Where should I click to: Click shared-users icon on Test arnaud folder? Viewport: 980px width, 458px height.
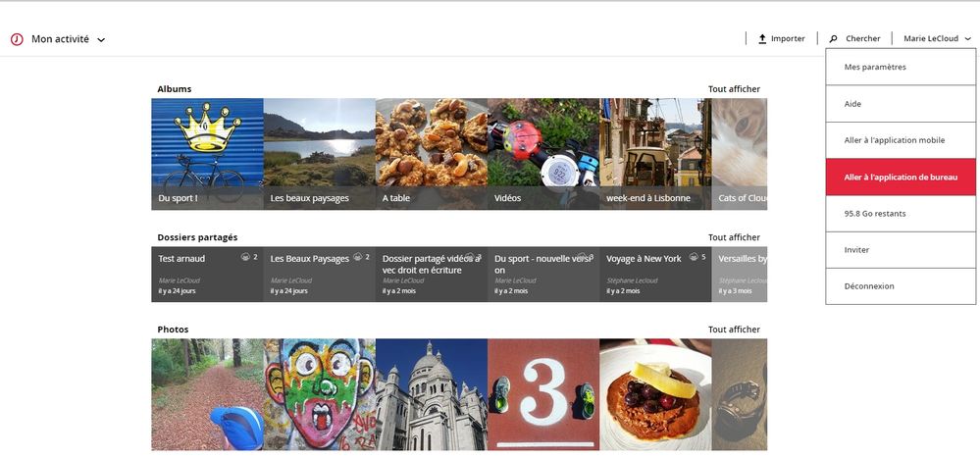(x=245, y=258)
